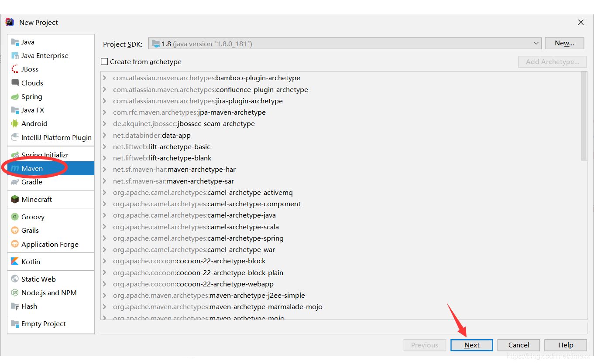Viewport: 594px width, 364px height.
Task: Click the IntelliJ Platform Plugin icon
Action: tap(15, 138)
